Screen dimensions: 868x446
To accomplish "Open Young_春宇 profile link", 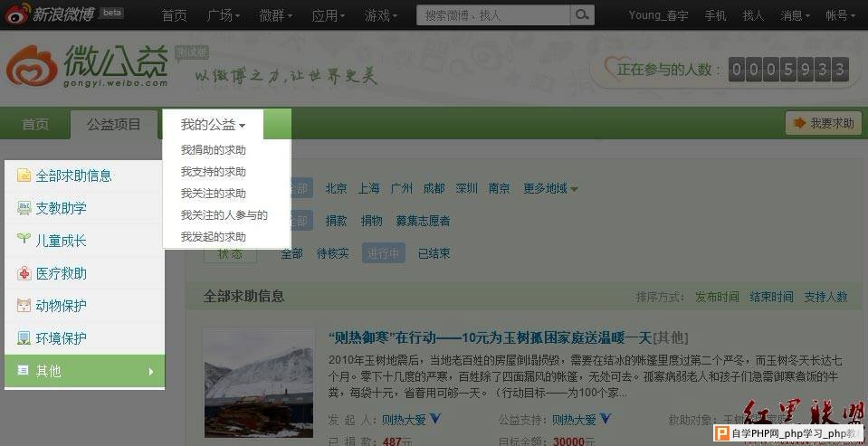I will pyautogui.click(x=658, y=15).
